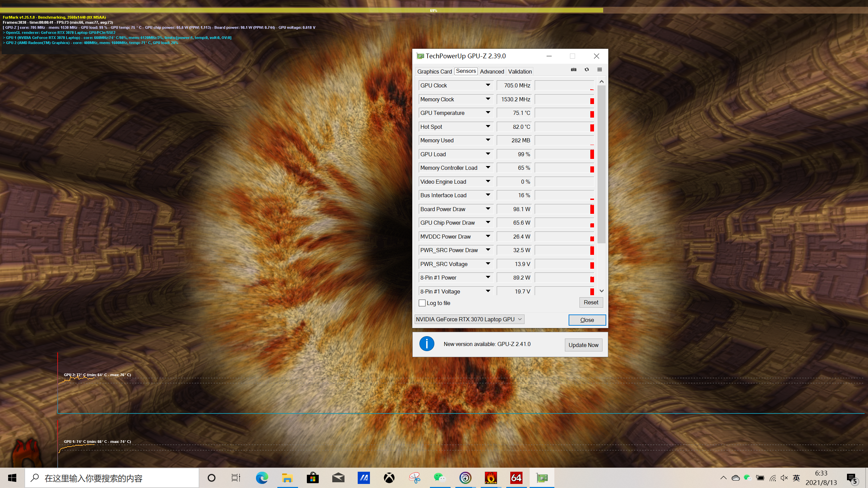Enable Log to file checkbox

point(421,303)
